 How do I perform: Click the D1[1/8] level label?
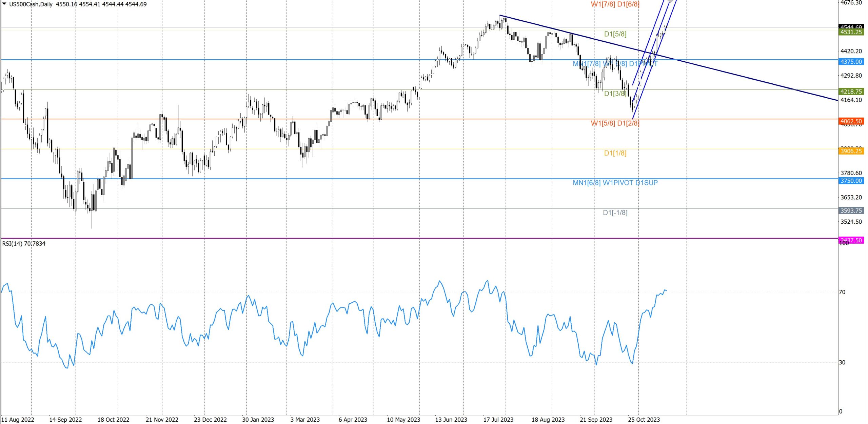615,153
